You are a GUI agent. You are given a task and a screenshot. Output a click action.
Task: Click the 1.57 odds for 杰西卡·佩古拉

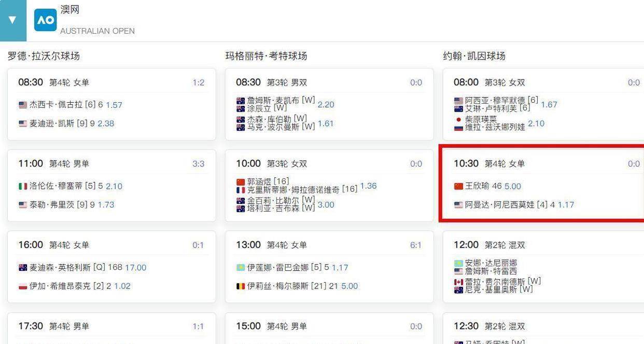coord(114,105)
